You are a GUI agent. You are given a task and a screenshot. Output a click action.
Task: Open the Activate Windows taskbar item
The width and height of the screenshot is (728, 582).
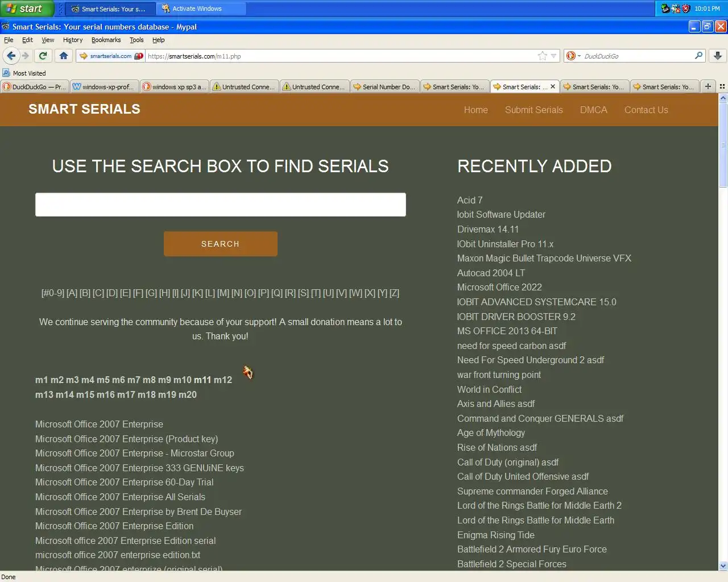201,9
